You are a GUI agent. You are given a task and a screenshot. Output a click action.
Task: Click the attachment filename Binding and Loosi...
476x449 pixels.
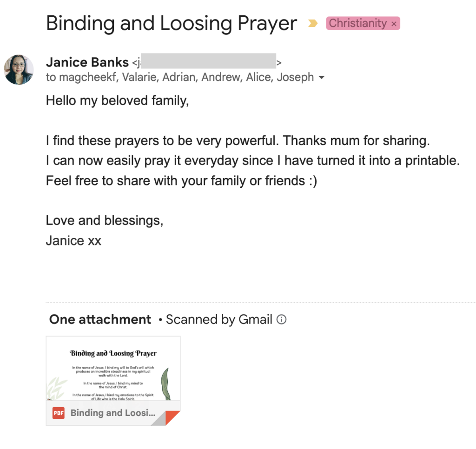tap(113, 413)
